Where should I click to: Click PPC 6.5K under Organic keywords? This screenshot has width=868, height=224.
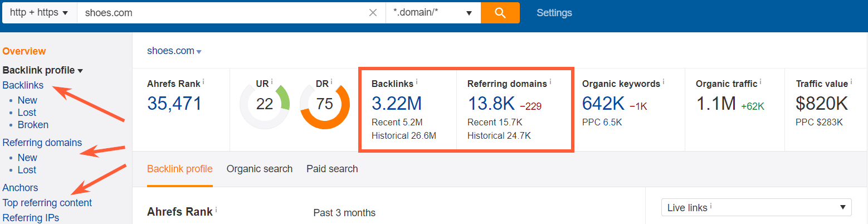coord(602,123)
